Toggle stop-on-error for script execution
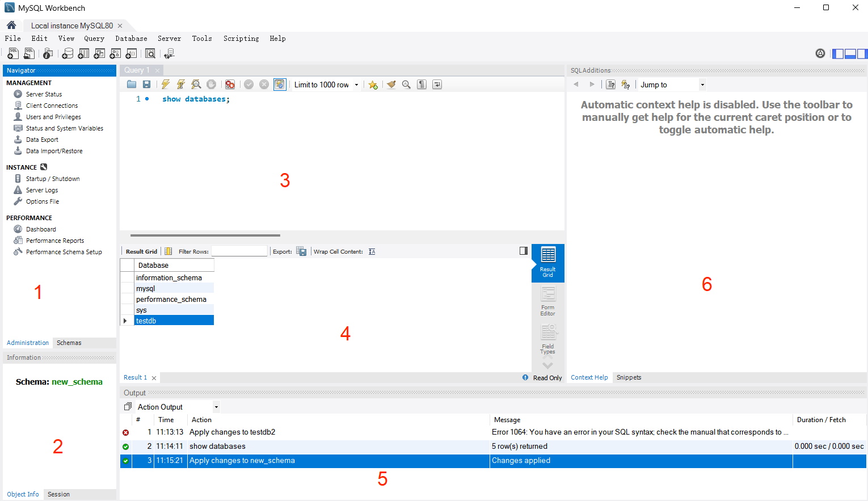 [x=230, y=85]
